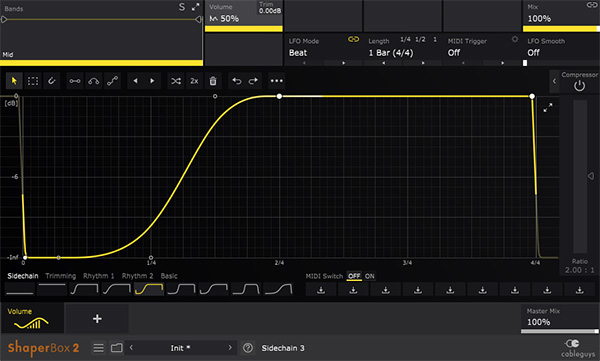Screen dimensions: 600x361
Task: Randomize the waveform with shuffle icon
Action: point(176,81)
